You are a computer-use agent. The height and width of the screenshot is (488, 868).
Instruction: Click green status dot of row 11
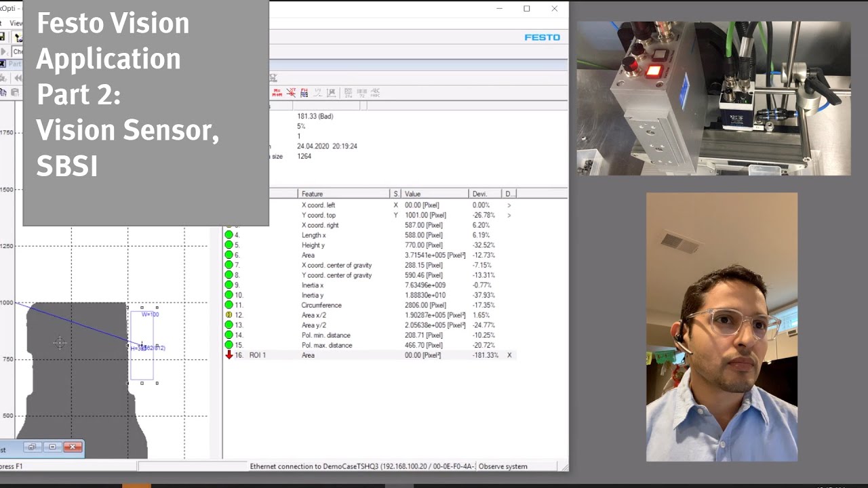(x=229, y=305)
